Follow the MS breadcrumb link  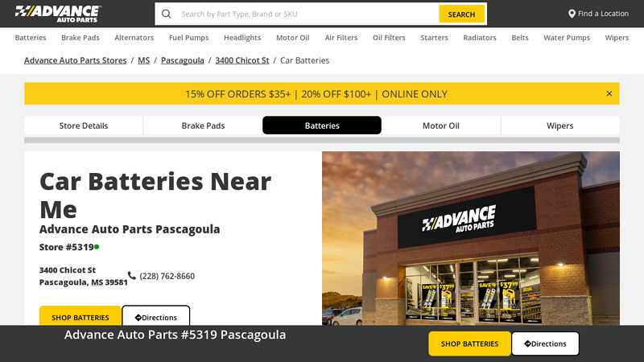coord(144,60)
